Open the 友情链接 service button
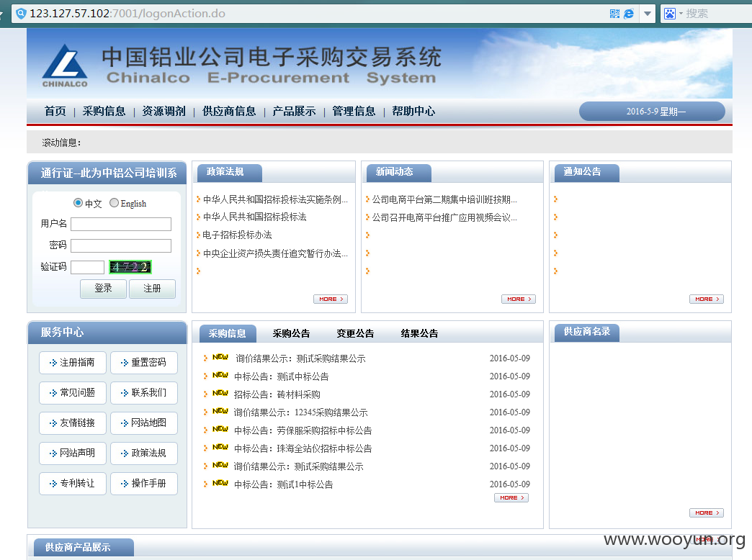Image resolution: width=752 pixels, height=560 pixels. 73,423
